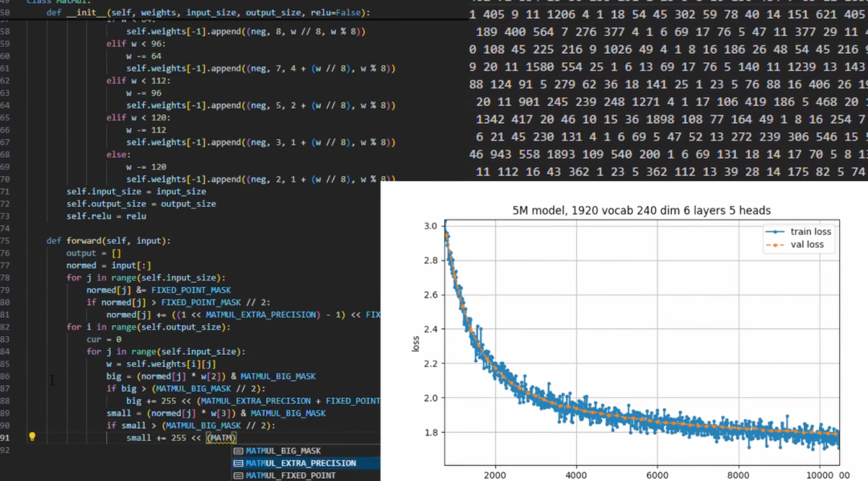Click the lightbulb quick-fix icon on line 91
Image resolution: width=868 pixels, height=481 pixels.
[x=32, y=437]
